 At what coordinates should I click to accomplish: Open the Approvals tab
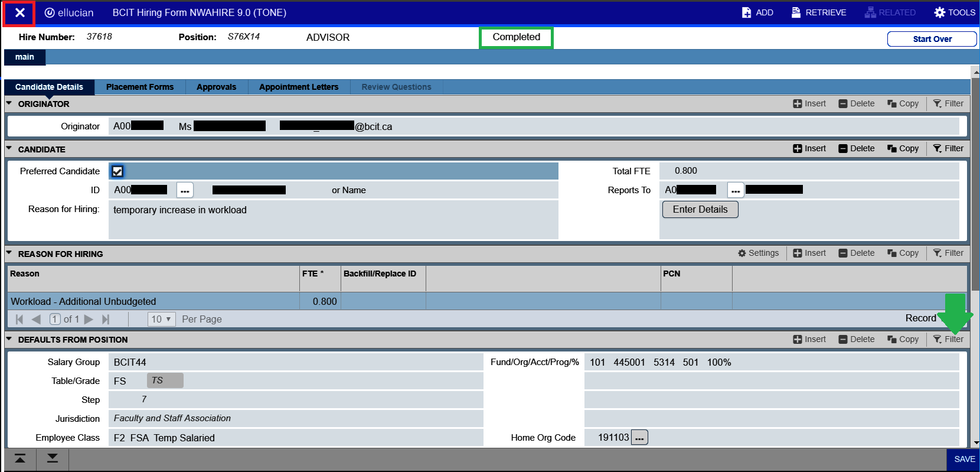(x=216, y=87)
